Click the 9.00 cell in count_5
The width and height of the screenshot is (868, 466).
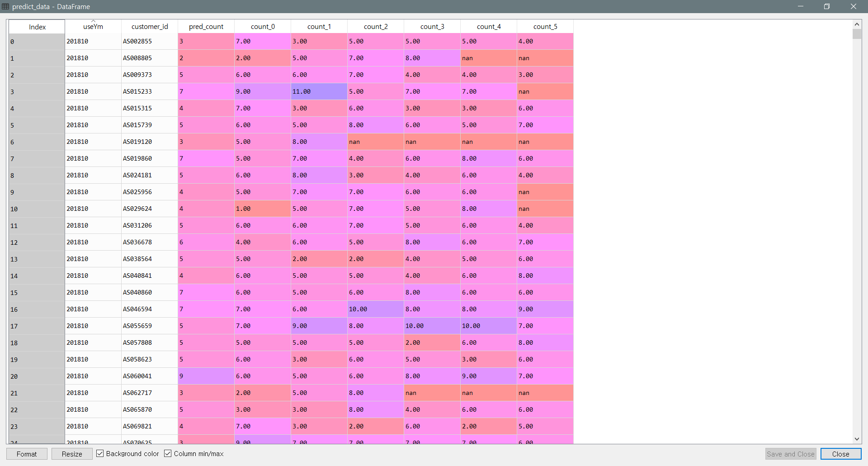click(x=545, y=309)
